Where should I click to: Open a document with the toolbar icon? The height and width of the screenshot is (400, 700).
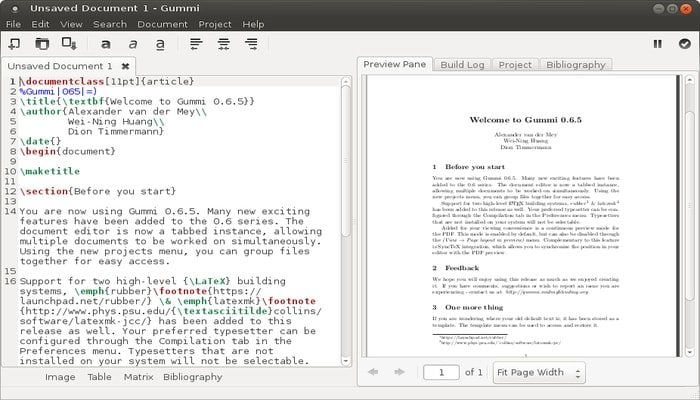click(42, 44)
